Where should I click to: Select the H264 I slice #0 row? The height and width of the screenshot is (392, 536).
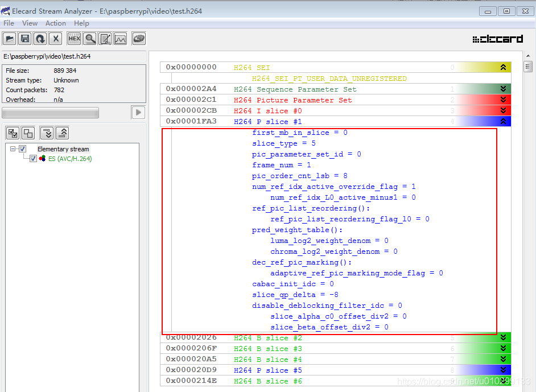[335, 110]
